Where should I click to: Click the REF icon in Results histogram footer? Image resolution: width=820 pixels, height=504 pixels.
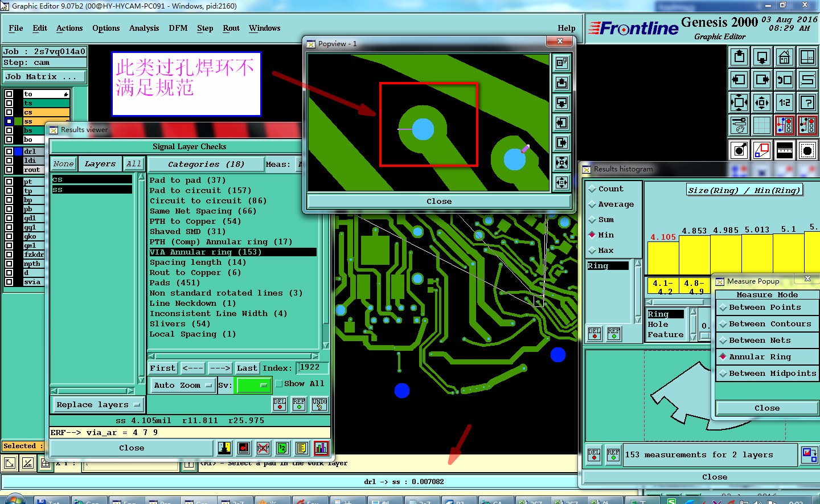[x=613, y=454]
